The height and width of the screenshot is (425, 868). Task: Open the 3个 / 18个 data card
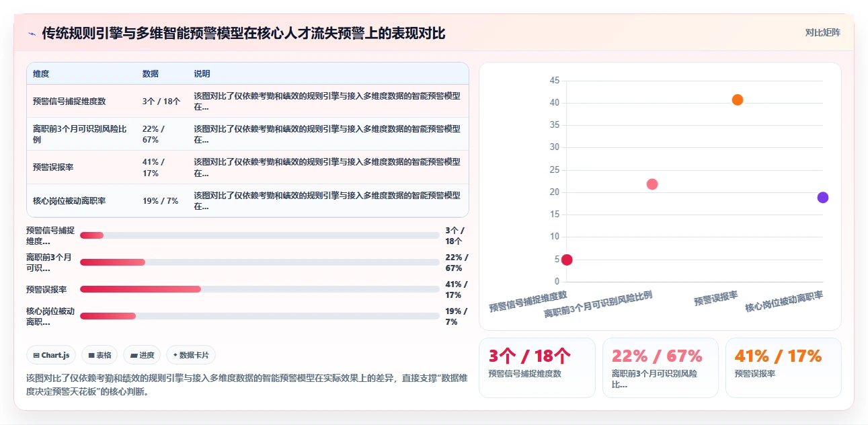pyautogui.click(x=537, y=368)
